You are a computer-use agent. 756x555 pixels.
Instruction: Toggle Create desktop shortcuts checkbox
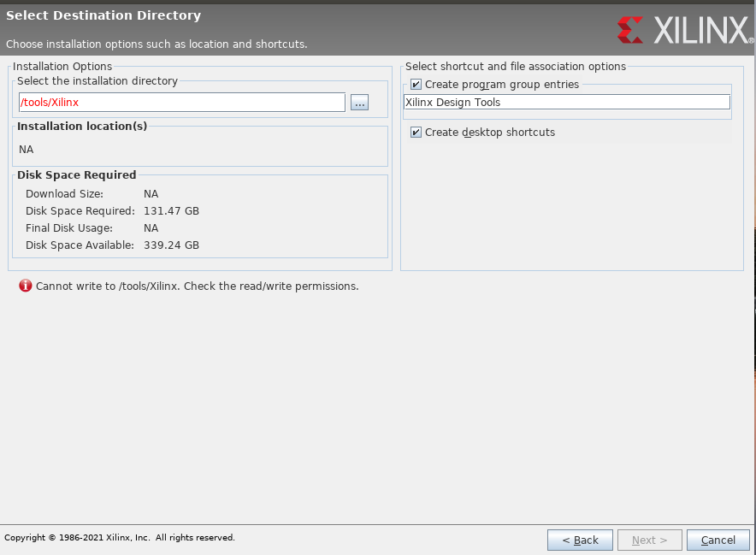[416, 132]
